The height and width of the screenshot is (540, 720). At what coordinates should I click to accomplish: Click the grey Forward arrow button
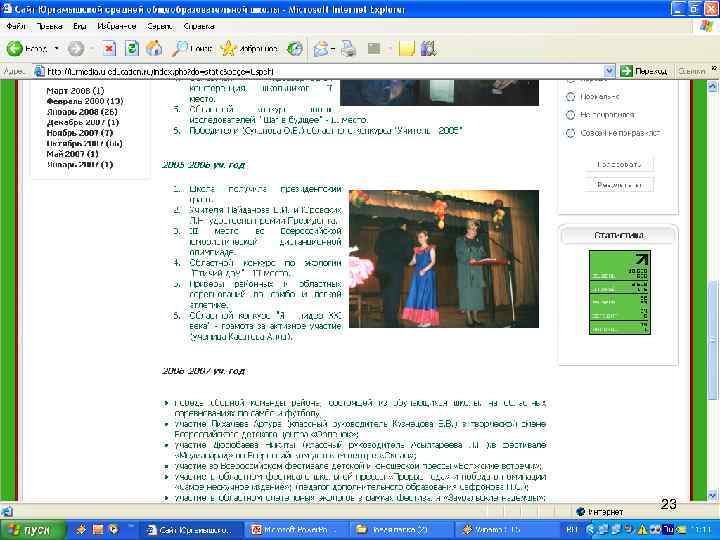point(76,48)
